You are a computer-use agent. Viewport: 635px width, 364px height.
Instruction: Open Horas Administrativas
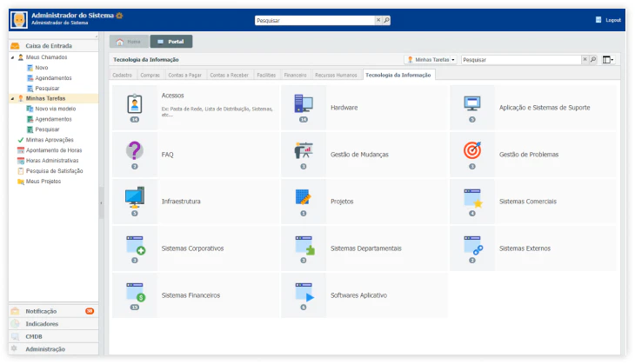48,161
